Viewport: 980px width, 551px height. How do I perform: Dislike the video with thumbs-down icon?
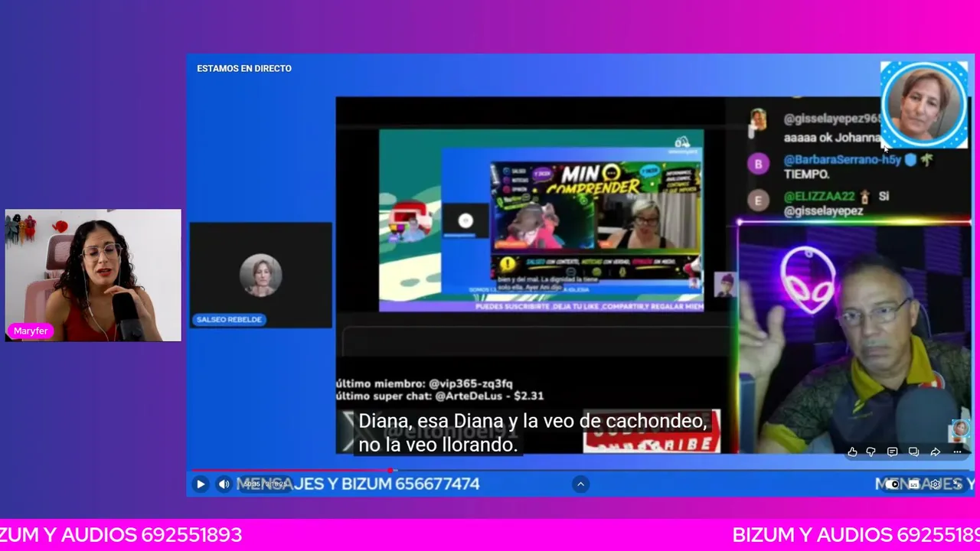click(x=871, y=452)
